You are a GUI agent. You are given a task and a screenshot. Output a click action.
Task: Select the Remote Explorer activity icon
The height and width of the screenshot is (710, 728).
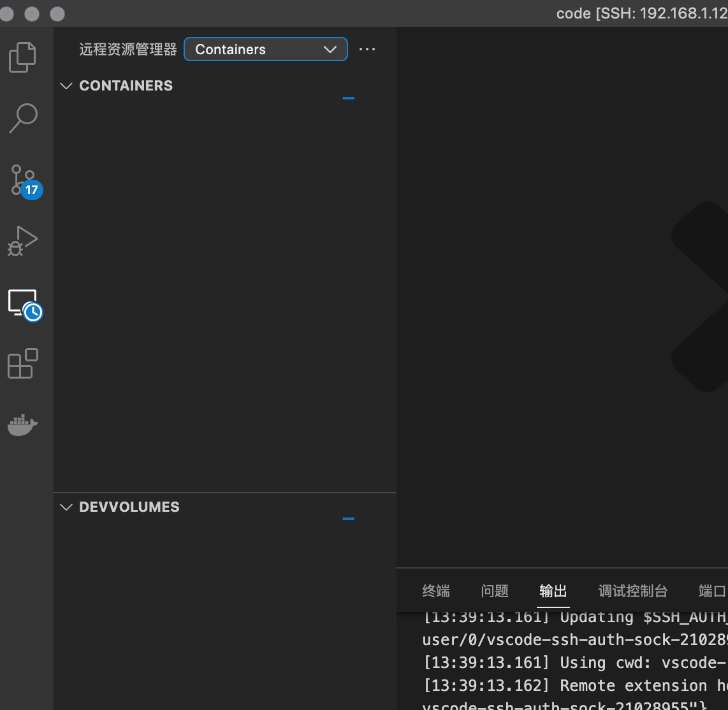[x=25, y=305]
